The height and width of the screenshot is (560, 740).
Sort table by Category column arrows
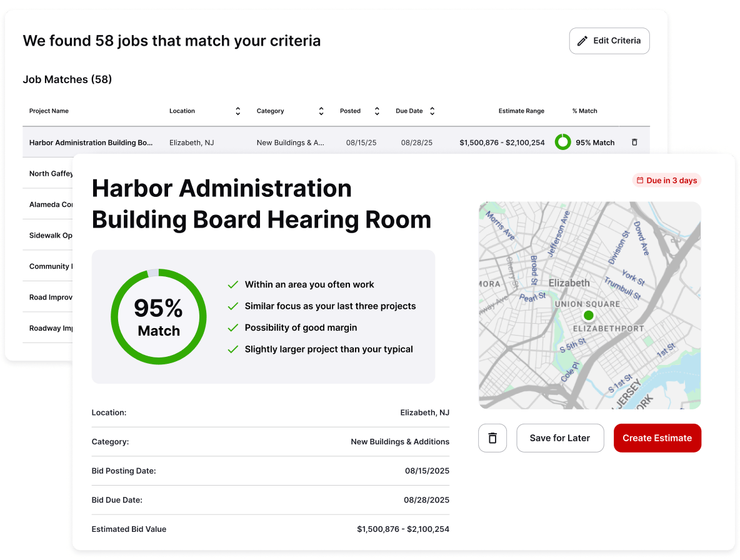pyautogui.click(x=321, y=111)
